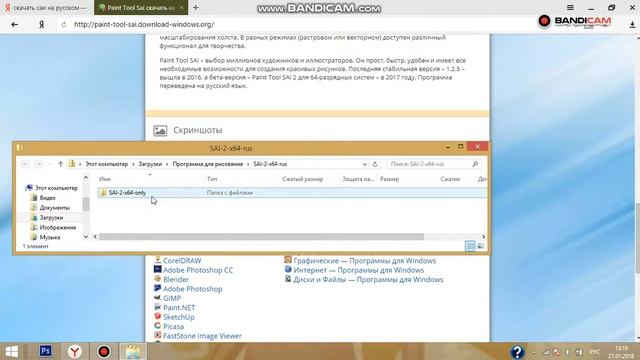Open the CorelDRAW link
This screenshot has height=360, width=640.
point(182,260)
